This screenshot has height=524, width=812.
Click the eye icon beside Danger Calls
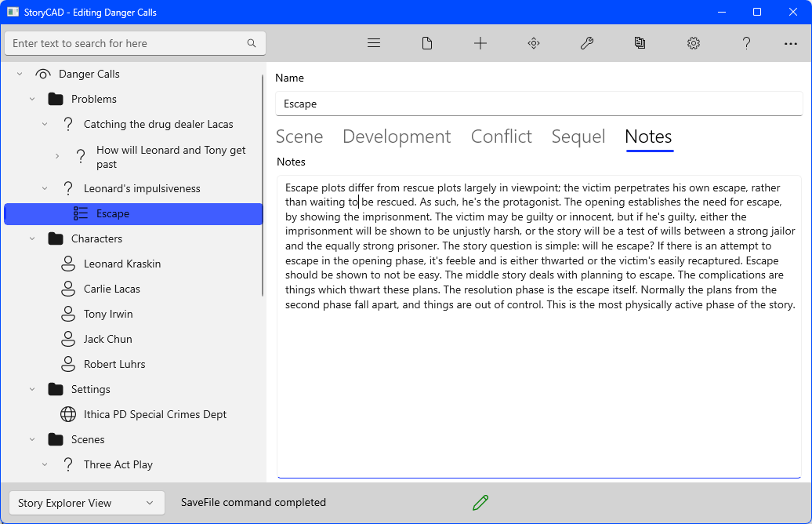43,74
